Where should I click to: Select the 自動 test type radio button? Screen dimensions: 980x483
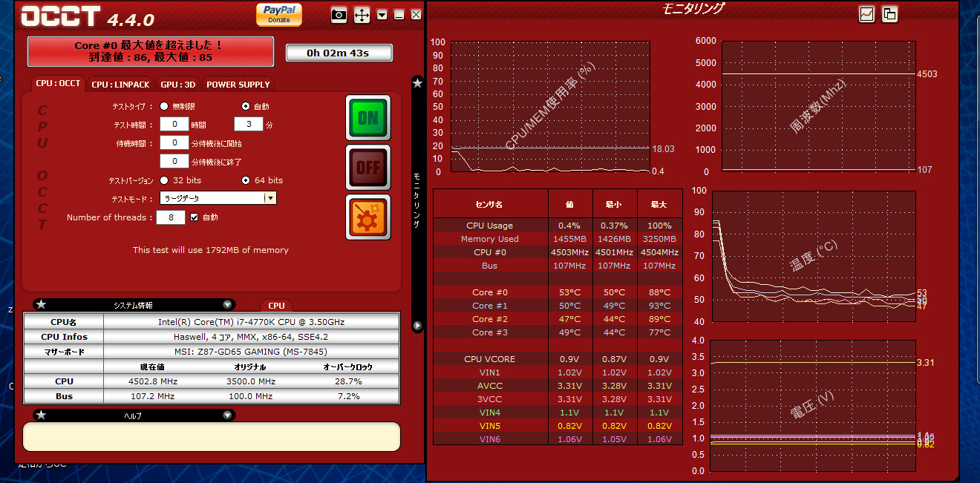coord(246,107)
